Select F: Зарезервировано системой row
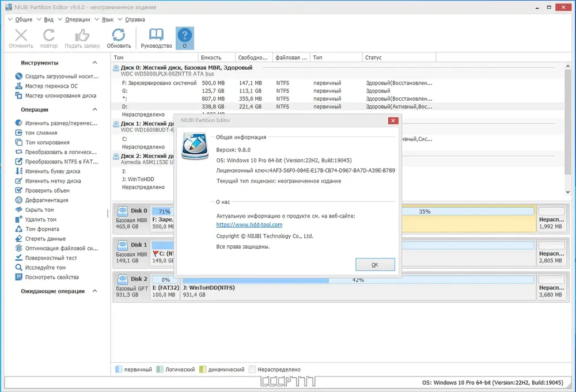 click(x=337, y=83)
